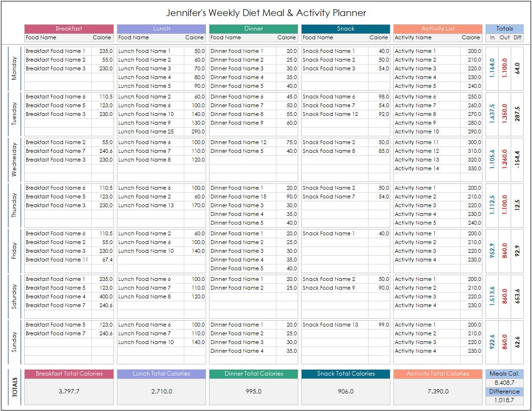532x411 pixels.
Task: Click the "Lunch Food Name 13" cell
Action: tap(151, 205)
